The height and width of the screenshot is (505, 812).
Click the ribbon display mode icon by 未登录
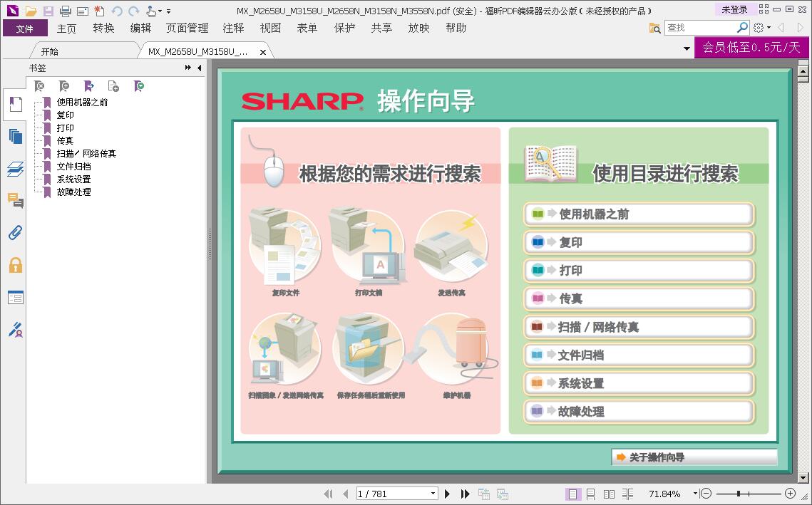764,9
